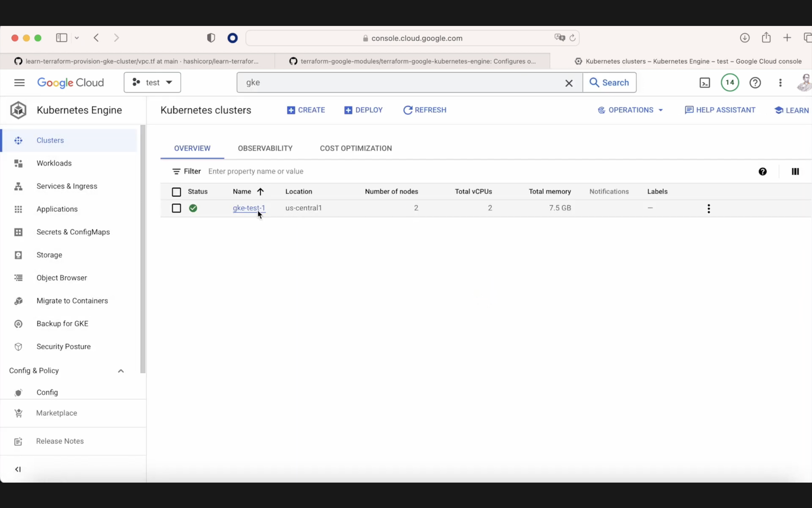Click CREATE cluster button

tap(306, 110)
